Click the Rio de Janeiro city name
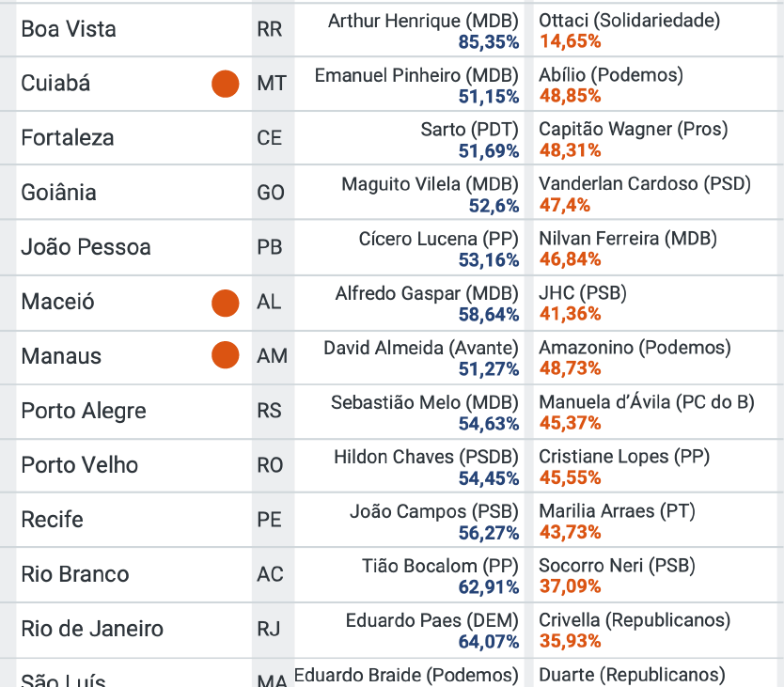 [x=92, y=629]
